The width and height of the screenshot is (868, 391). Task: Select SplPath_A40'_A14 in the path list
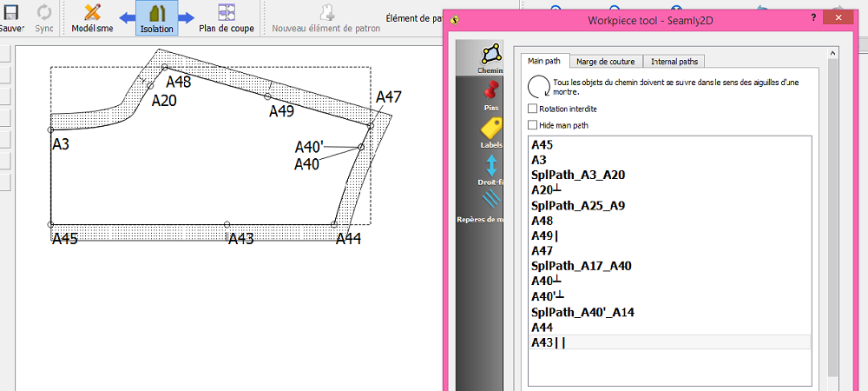pos(582,312)
